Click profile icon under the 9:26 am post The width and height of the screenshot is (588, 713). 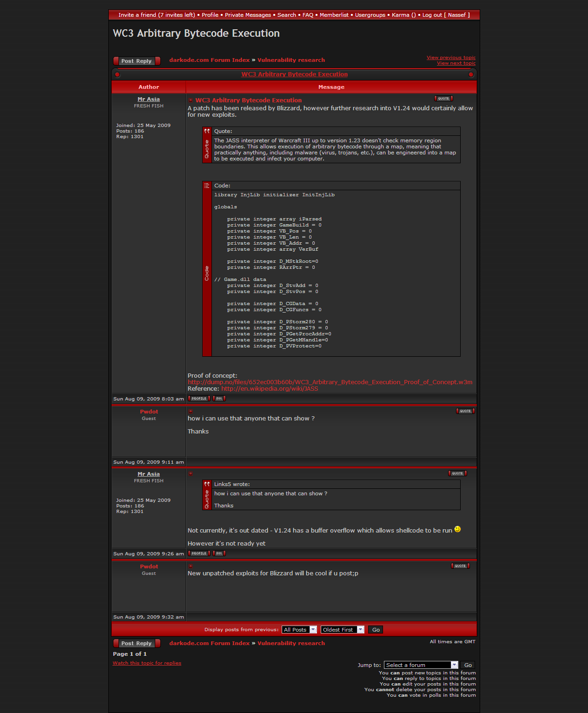pos(199,553)
